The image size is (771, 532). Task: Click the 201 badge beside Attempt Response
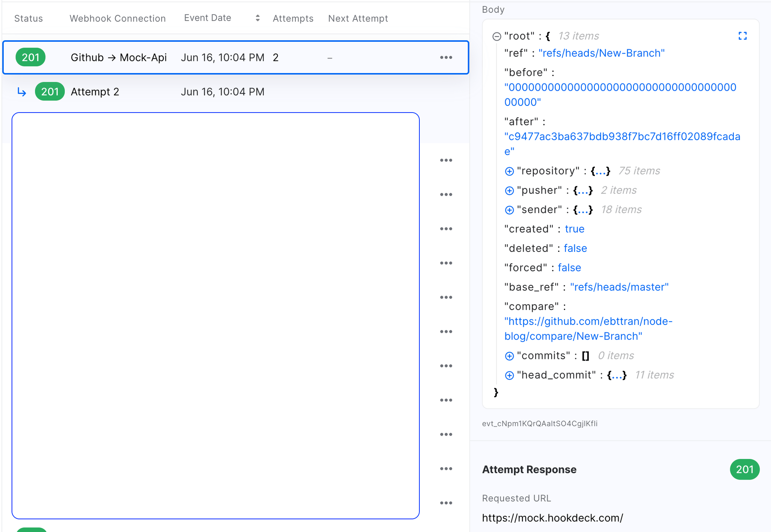744,470
